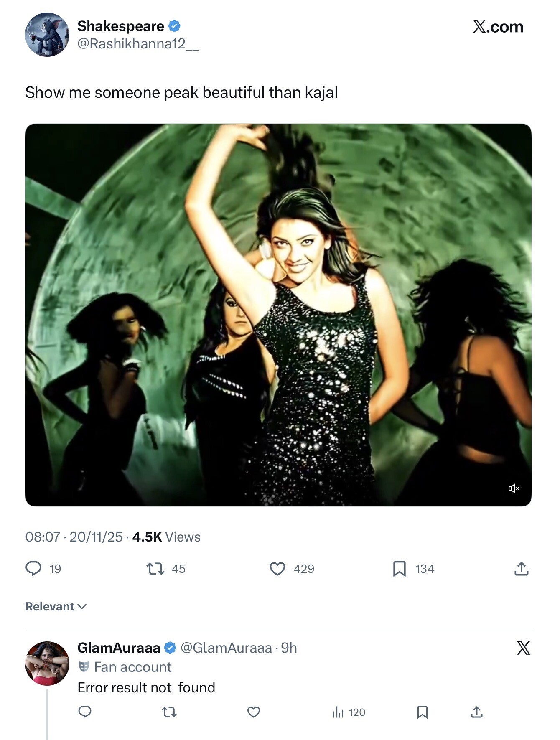The image size is (560, 740).
Task: Repost GlamAuraaa's reply
Action: [169, 712]
